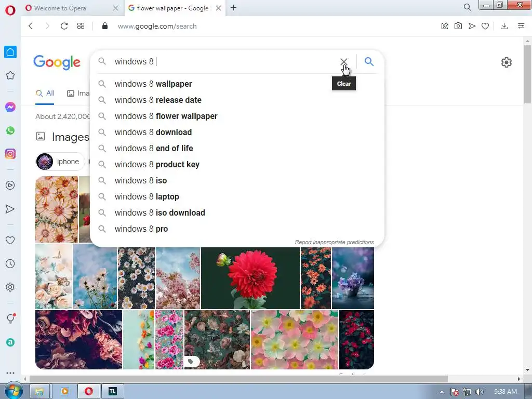Screen dimensions: 532x399
Task: Choose suggestion windows 8 iso
Action: tap(237, 180)
